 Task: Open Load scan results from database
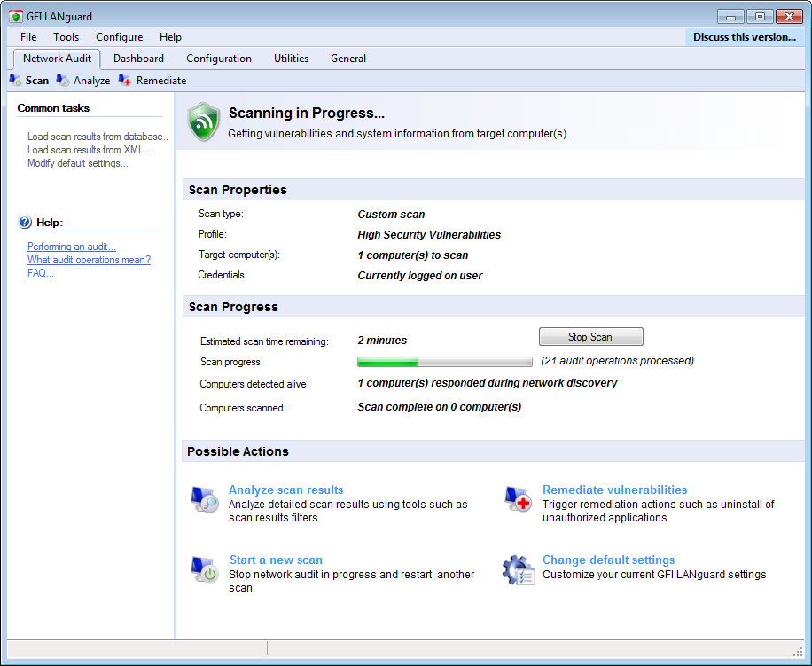(98, 137)
